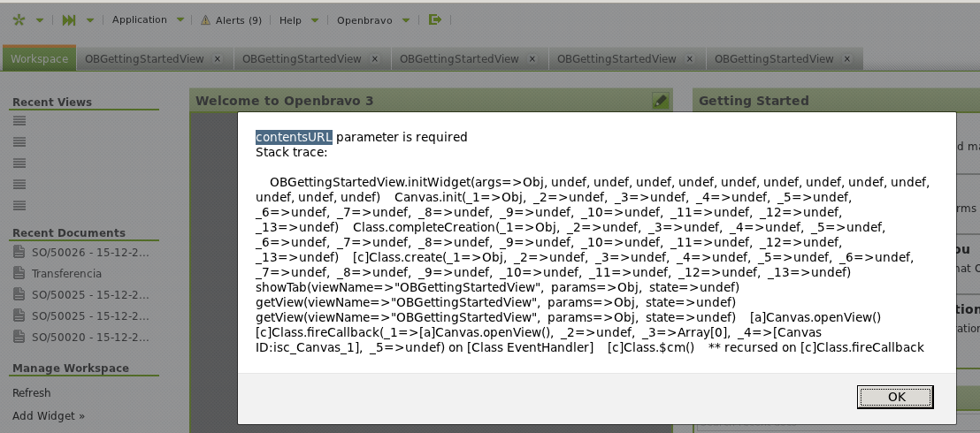
Task: Open Add Widget » menu
Action: (x=48, y=416)
